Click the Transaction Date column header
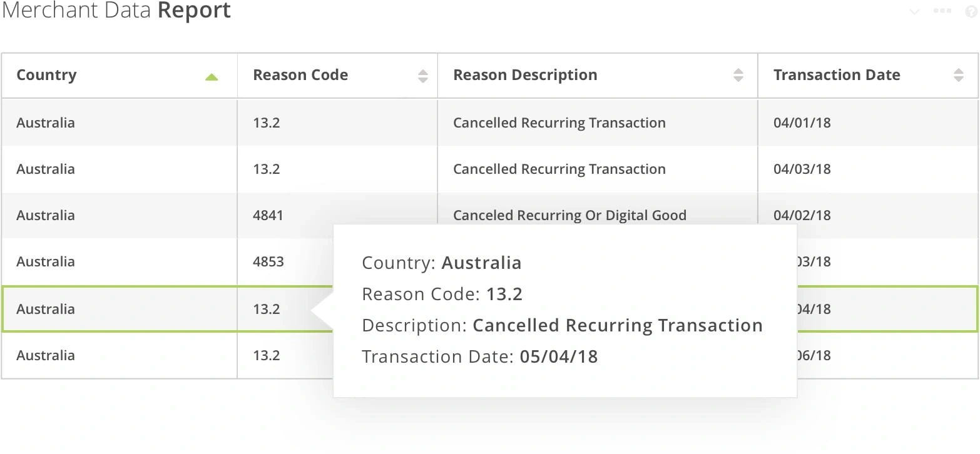This screenshot has width=980, height=454. point(837,75)
